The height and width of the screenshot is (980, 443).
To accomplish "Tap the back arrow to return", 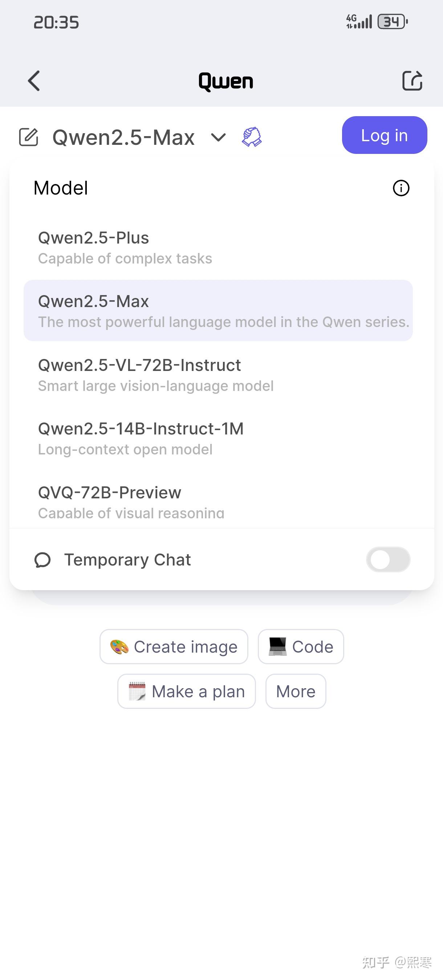I will (x=33, y=81).
